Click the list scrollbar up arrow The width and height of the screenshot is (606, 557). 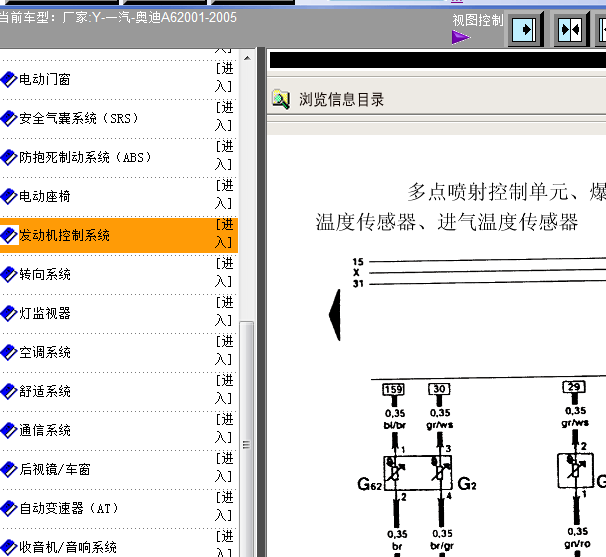[x=247, y=58]
